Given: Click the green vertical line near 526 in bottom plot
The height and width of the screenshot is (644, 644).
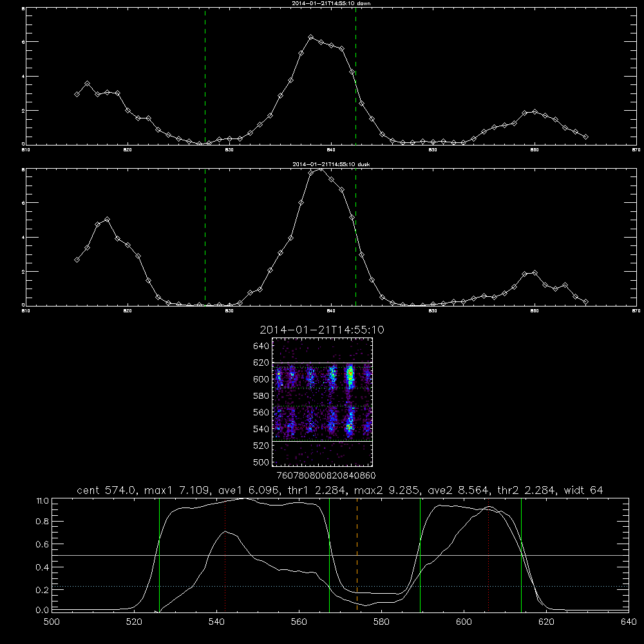Looking at the screenshot, I should (159, 555).
